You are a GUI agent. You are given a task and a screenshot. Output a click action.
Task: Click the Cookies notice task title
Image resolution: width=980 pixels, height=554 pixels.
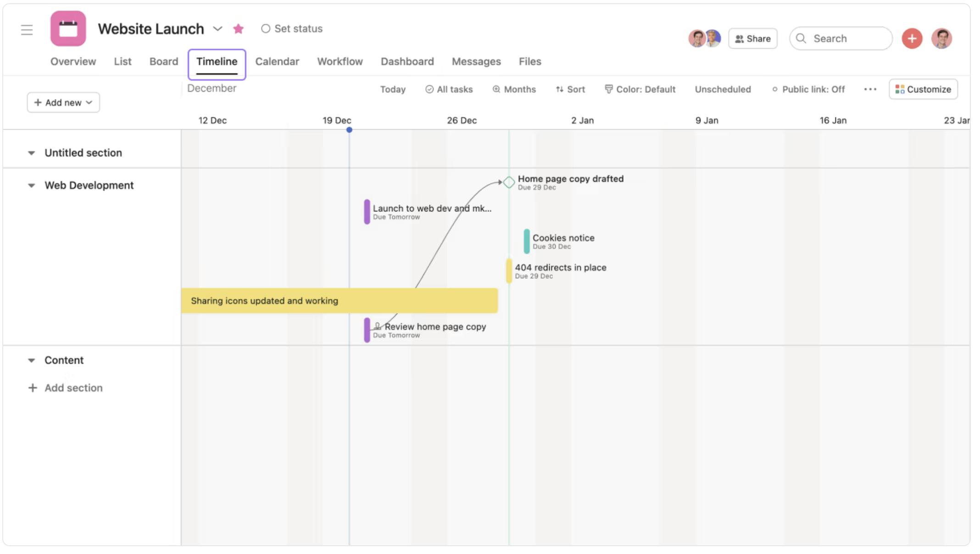click(563, 238)
